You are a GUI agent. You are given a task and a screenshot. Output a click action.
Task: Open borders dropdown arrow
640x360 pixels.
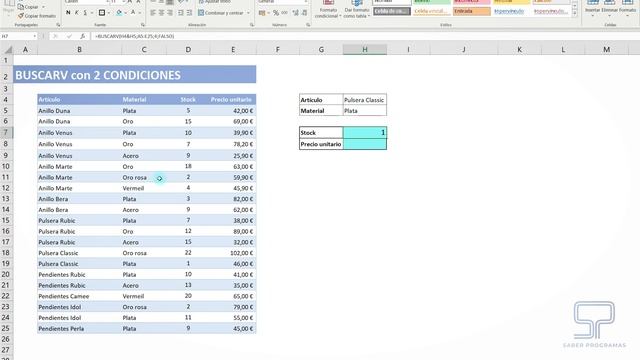[108, 13]
